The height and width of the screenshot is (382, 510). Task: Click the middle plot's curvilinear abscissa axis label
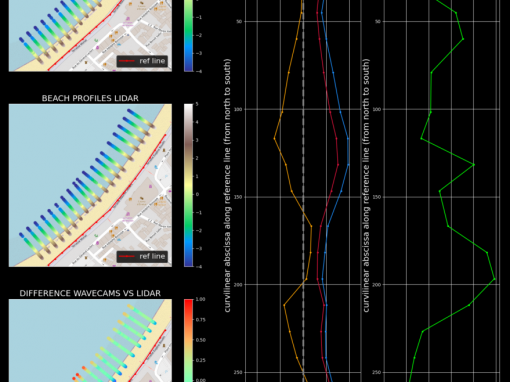pyautogui.click(x=227, y=186)
